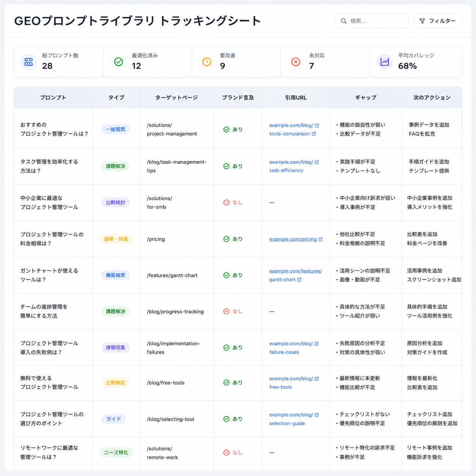
Task: Click the 要改善 clock icon
Action: (207, 61)
